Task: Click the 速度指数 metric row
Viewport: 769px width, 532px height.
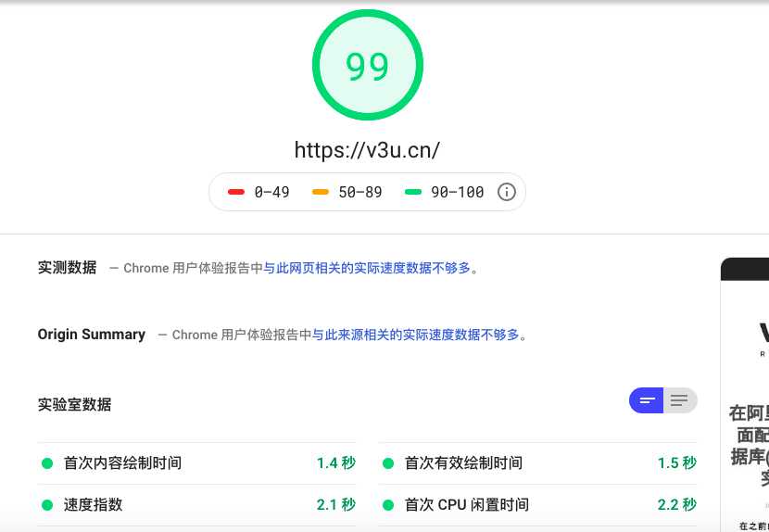Action: point(196,505)
